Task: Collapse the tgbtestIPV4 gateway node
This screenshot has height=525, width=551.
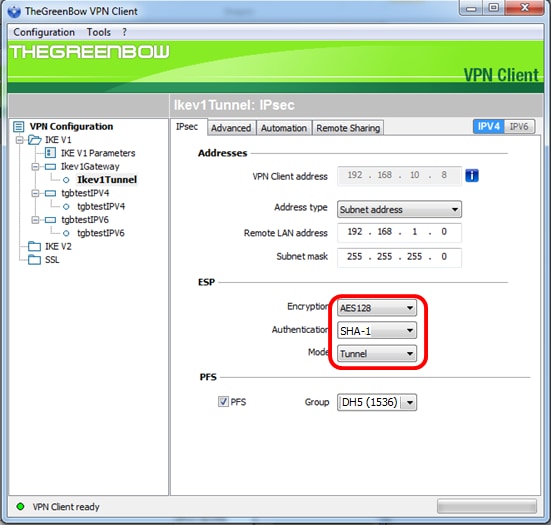Action: (35, 193)
